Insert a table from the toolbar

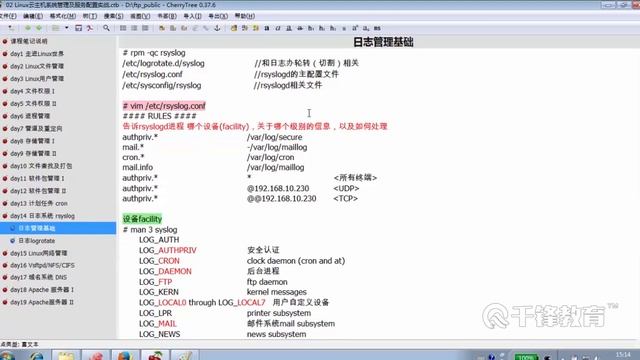pyautogui.click(x=173, y=28)
